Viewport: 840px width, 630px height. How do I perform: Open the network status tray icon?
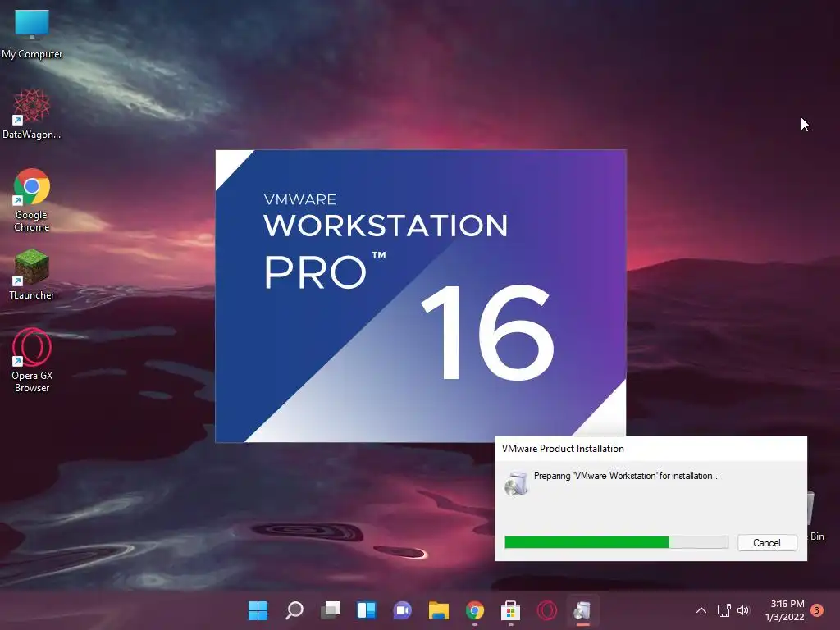click(x=724, y=610)
